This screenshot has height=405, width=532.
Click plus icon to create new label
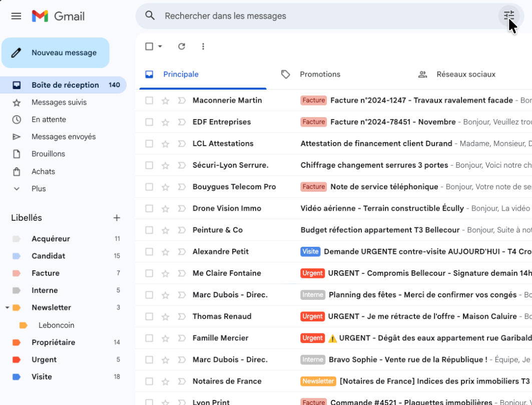pos(117,218)
